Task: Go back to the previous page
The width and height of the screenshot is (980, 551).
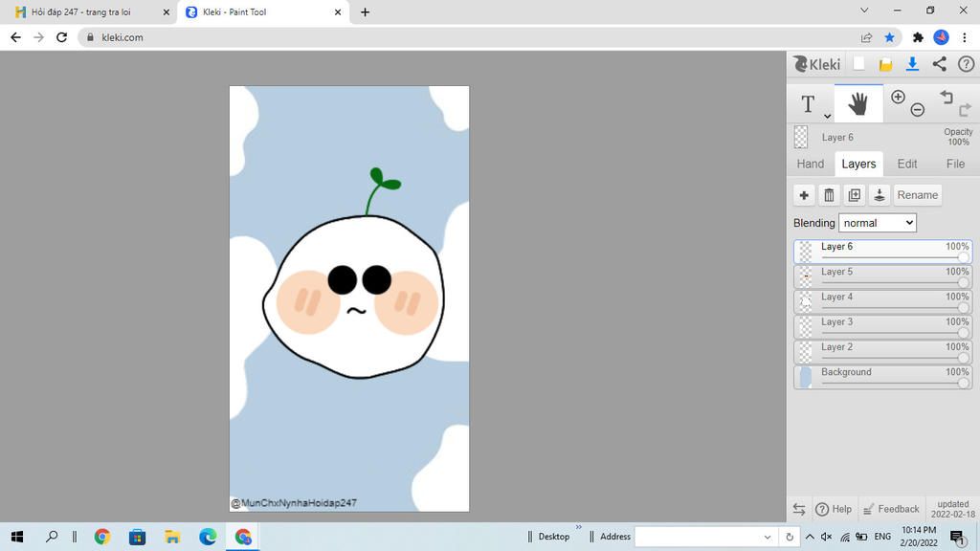Action: (x=15, y=37)
